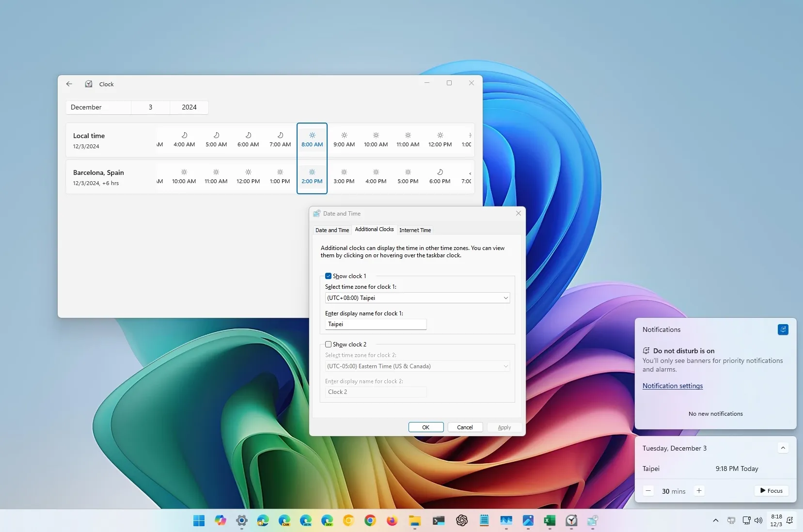Open Notification settings link

(672, 386)
